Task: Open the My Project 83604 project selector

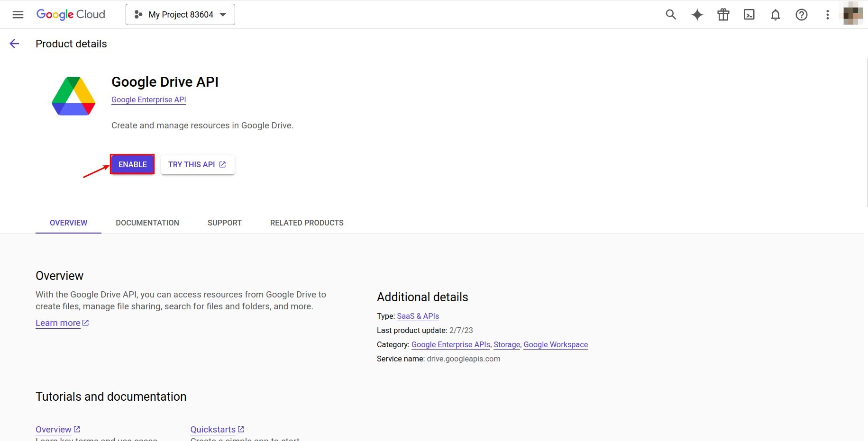Action: click(180, 14)
